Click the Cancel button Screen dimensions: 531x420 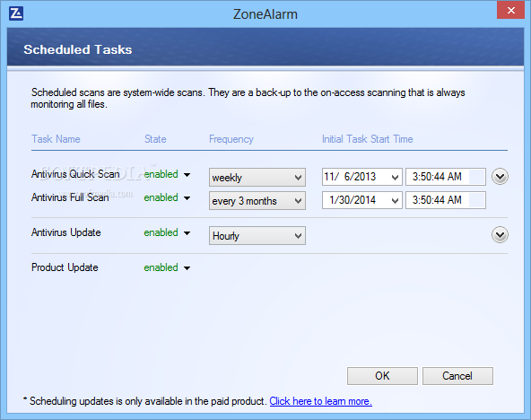(457, 376)
